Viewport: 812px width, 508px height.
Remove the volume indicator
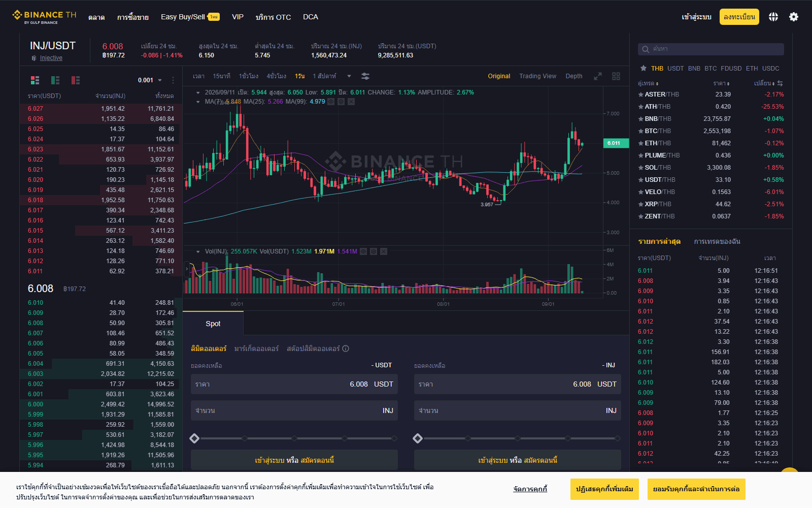pyautogui.click(x=384, y=251)
